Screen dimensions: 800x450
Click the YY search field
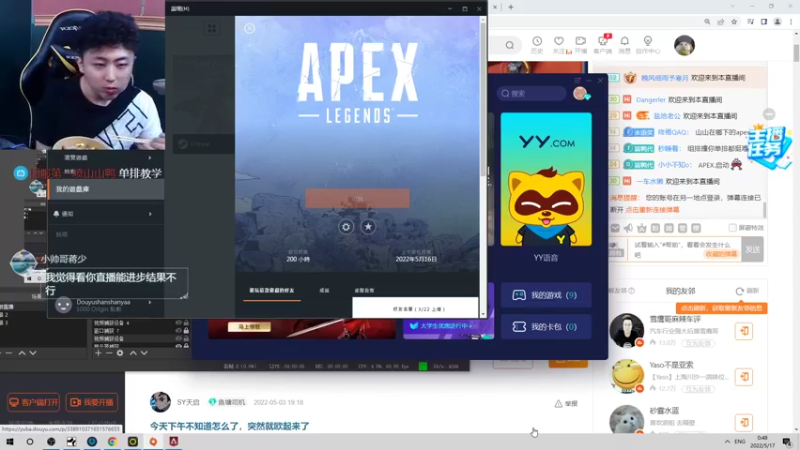point(532,93)
